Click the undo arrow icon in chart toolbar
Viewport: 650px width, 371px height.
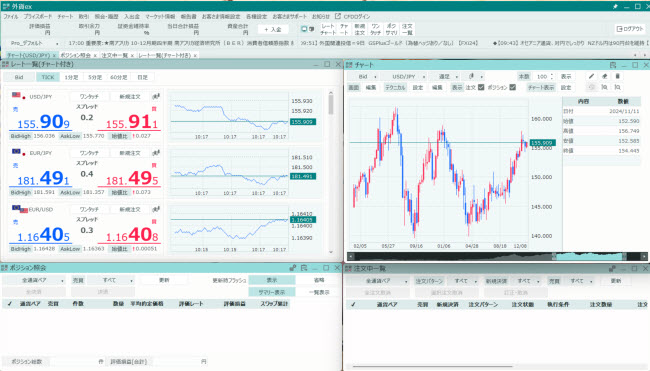592,87
